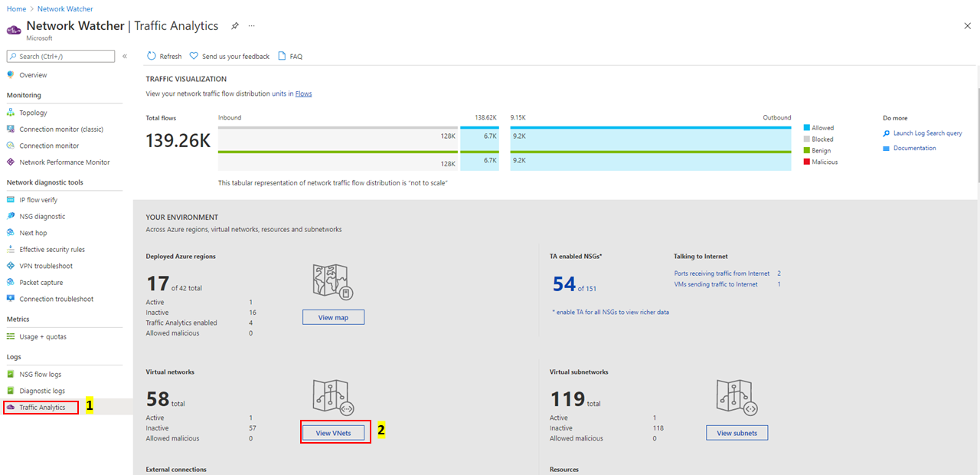Open the Documentation link
980x475 pixels.
click(x=914, y=148)
